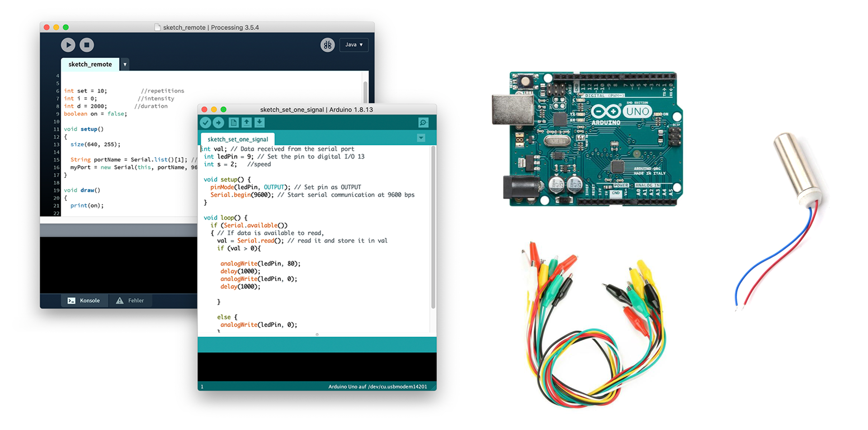Open the Serial Monitor in Arduino

coord(423,122)
